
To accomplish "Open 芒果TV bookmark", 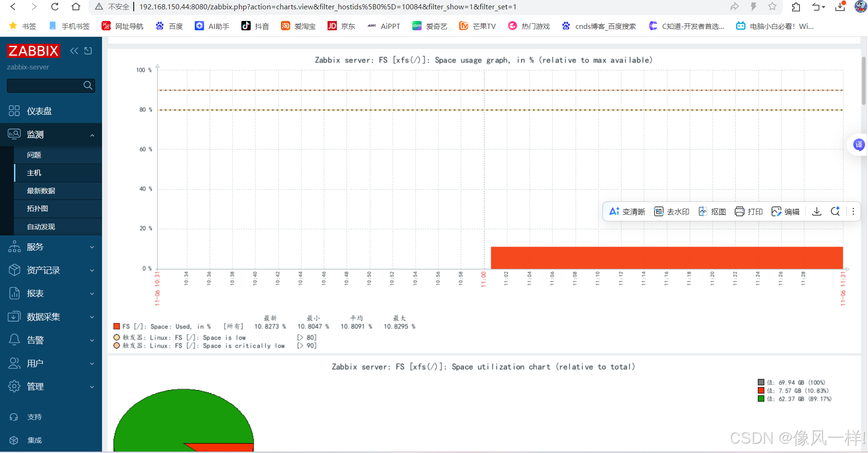I will [x=478, y=26].
